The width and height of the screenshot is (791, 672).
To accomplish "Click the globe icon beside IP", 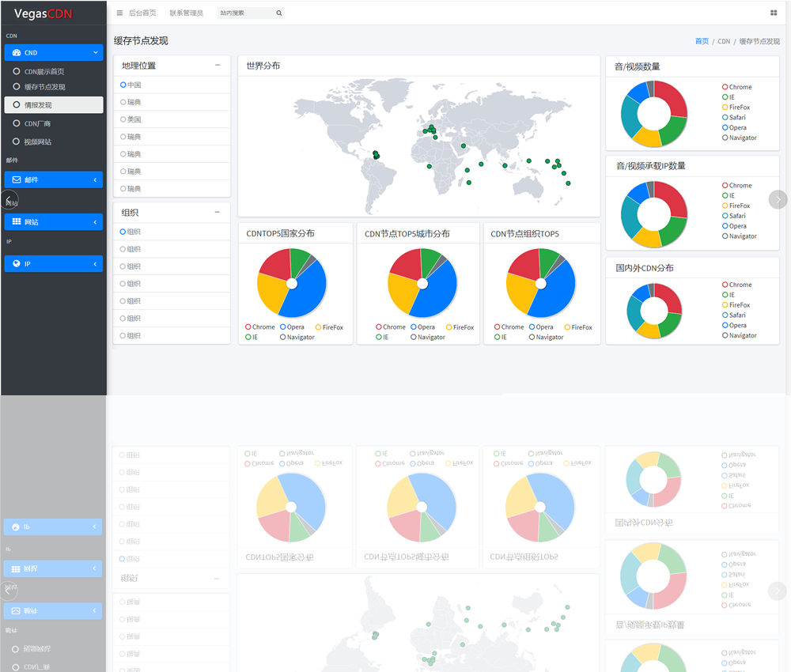I will [x=17, y=264].
